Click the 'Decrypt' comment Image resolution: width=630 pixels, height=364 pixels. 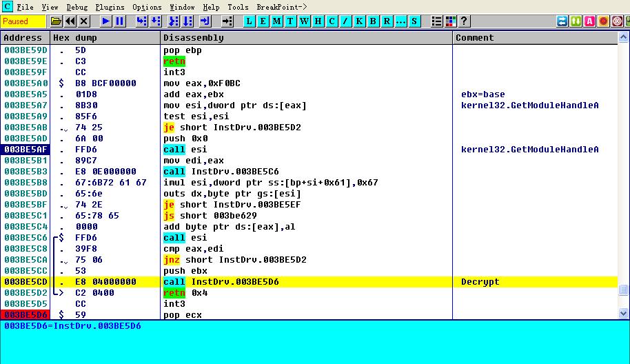pyautogui.click(x=480, y=282)
